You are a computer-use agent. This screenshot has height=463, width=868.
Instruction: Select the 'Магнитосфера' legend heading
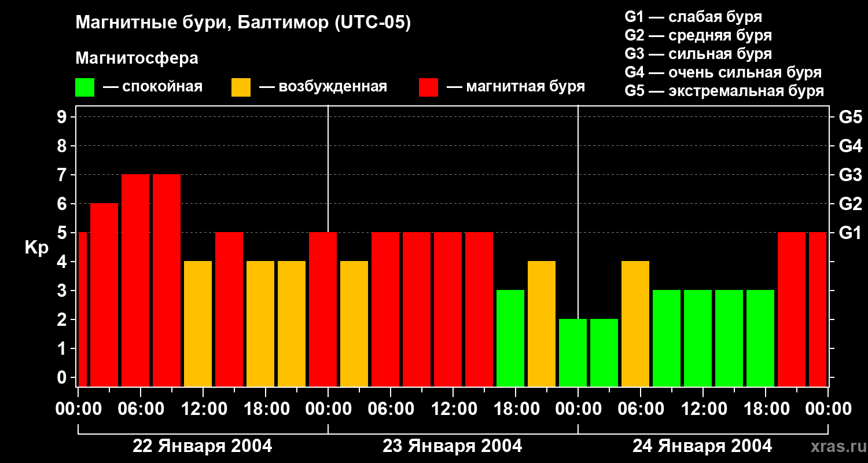pyautogui.click(x=137, y=58)
